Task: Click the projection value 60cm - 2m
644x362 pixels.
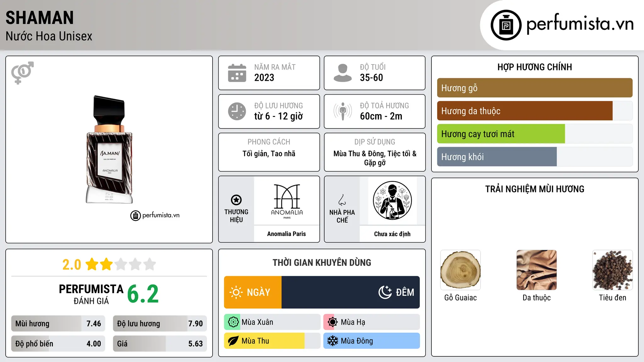Action: pos(381,116)
